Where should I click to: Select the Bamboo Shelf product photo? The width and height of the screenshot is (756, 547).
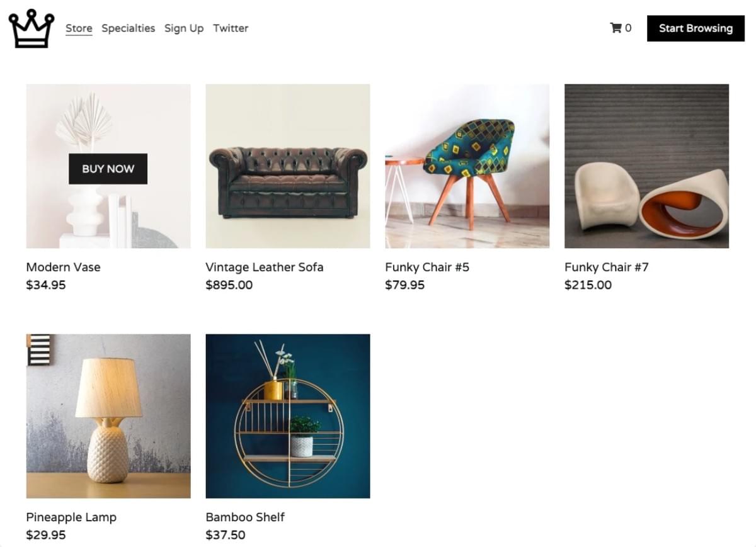click(x=288, y=416)
